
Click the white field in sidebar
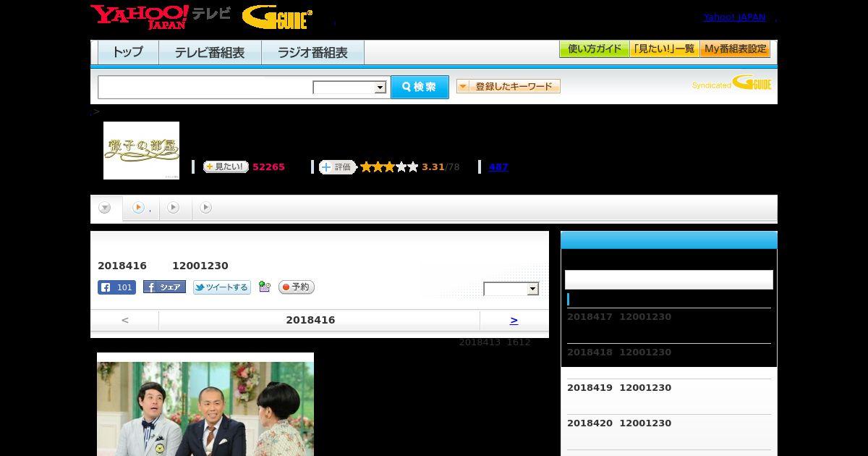[x=669, y=279]
